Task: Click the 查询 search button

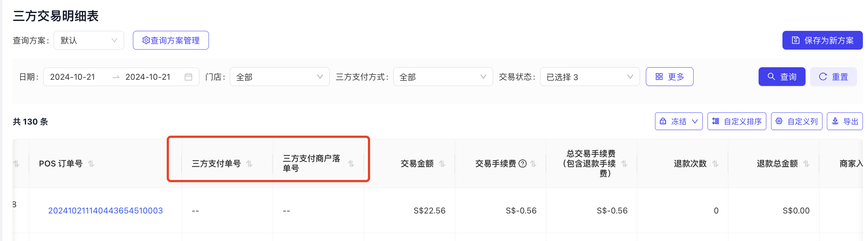Action: click(782, 77)
